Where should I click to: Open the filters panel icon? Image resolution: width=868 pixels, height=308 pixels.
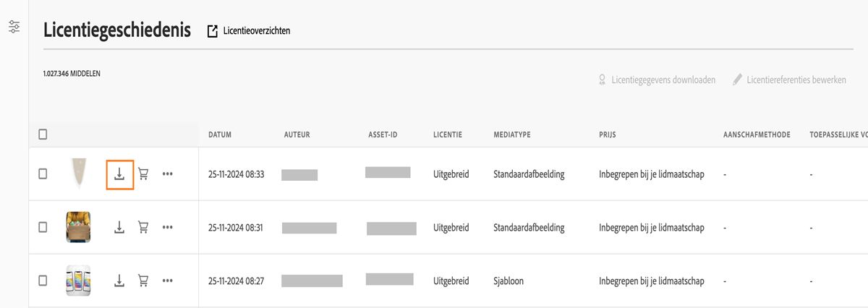pyautogui.click(x=14, y=27)
